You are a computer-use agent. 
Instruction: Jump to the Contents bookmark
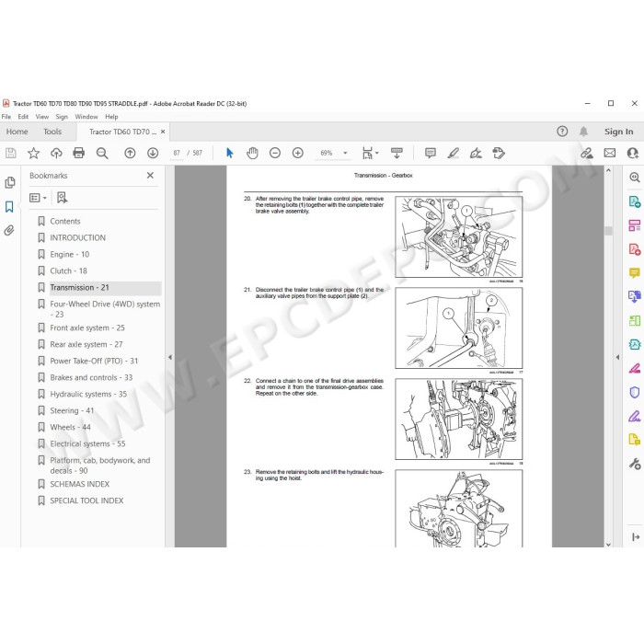click(x=65, y=221)
